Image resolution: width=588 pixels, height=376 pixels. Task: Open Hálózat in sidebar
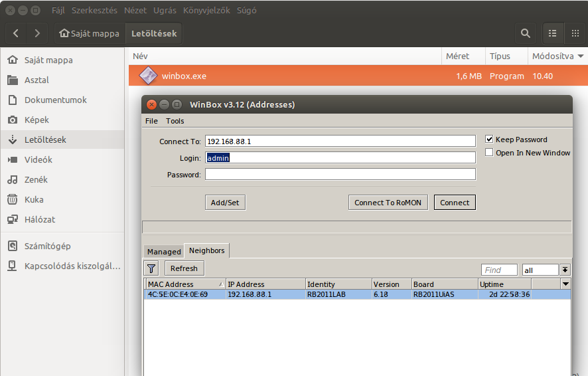pos(62,219)
